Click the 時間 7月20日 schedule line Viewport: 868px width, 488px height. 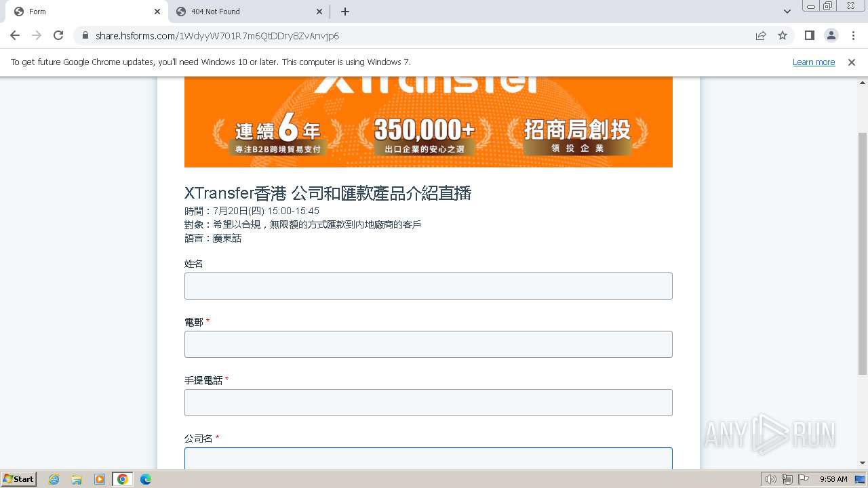click(252, 211)
